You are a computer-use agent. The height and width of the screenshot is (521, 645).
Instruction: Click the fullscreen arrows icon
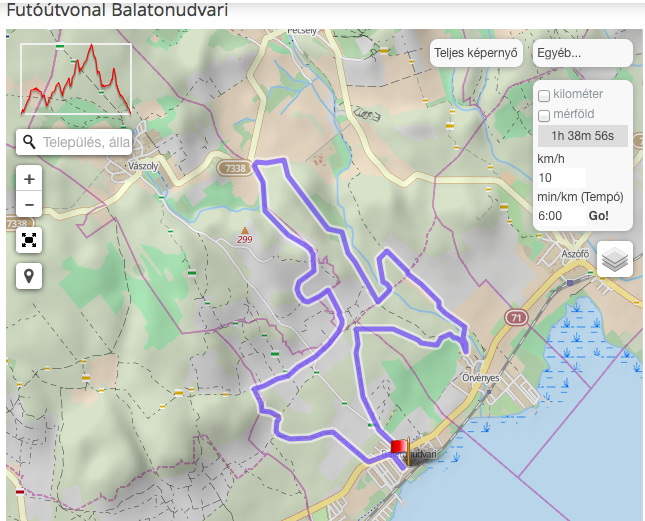click(x=29, y=240)
